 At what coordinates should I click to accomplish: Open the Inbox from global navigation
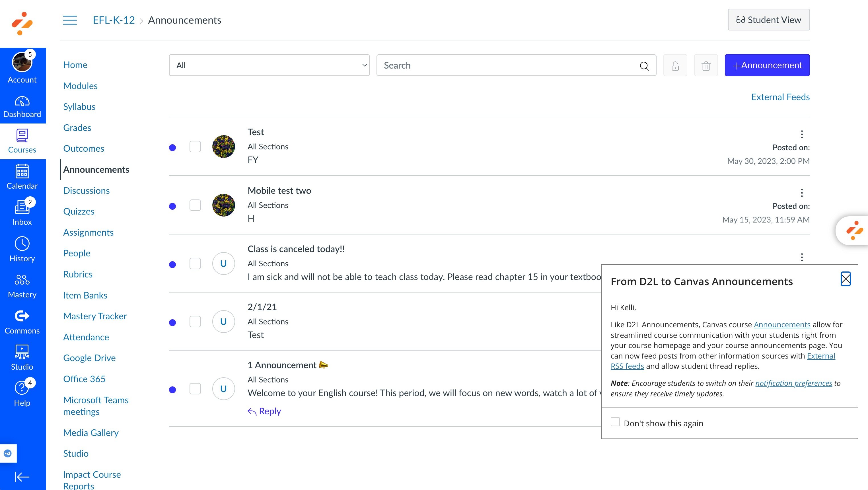tap(22, 212)
